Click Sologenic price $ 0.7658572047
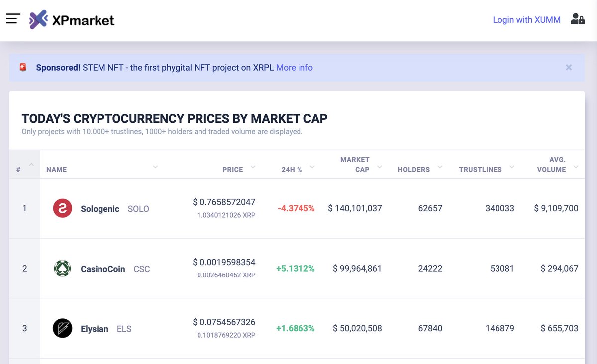 224,202
